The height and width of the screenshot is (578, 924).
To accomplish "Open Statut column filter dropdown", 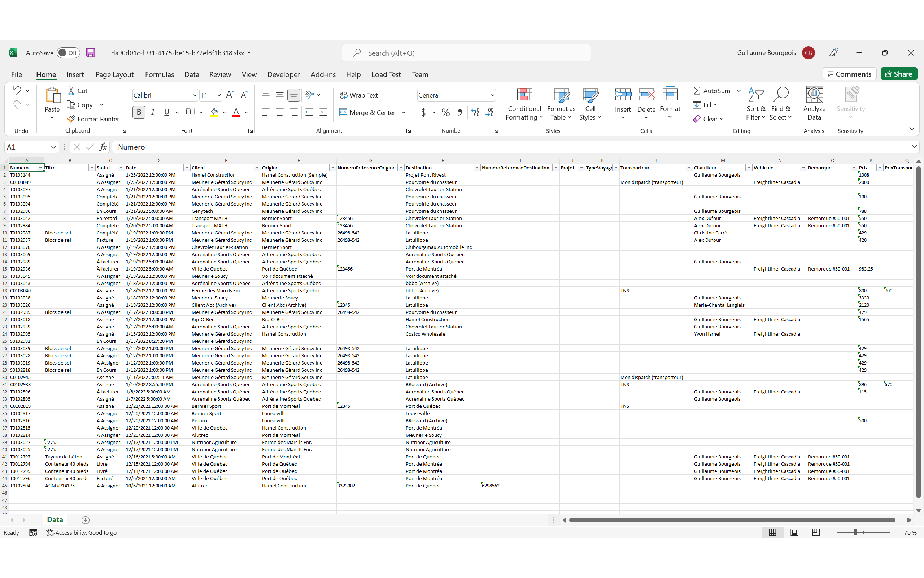I will (x=121, y=168).
